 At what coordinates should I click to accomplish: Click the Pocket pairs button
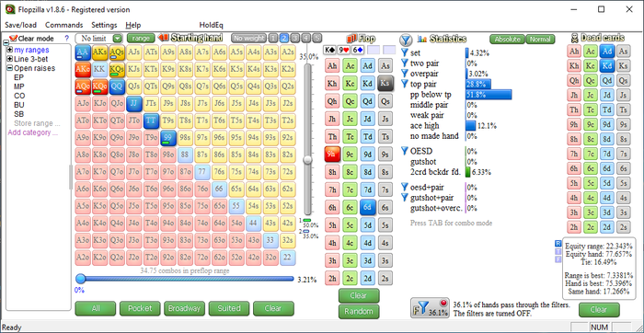coord(140,308)
